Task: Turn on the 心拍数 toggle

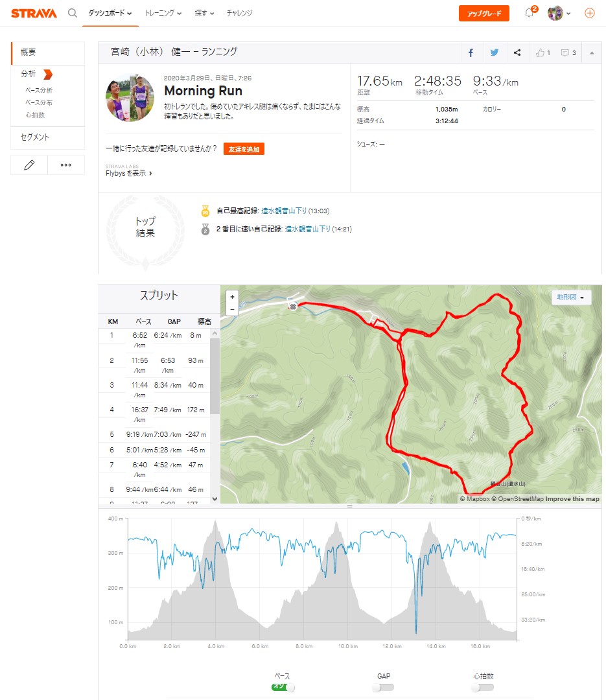Action: (482, 687)
